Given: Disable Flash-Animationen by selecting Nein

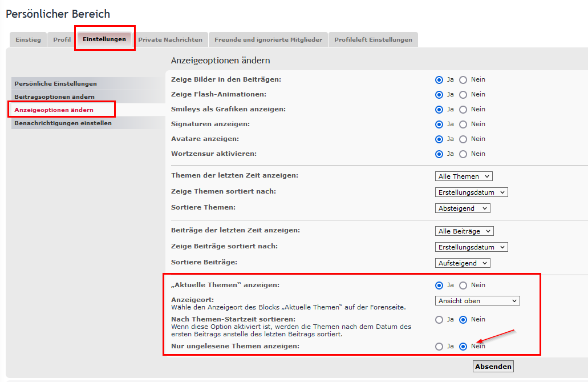Looking at the screenshot, I should (x=463, y=95).
